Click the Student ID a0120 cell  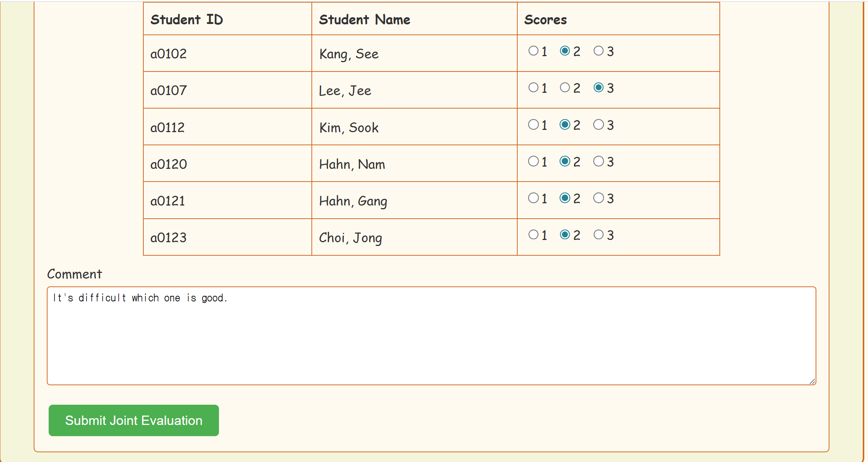(x=227, y=164)
